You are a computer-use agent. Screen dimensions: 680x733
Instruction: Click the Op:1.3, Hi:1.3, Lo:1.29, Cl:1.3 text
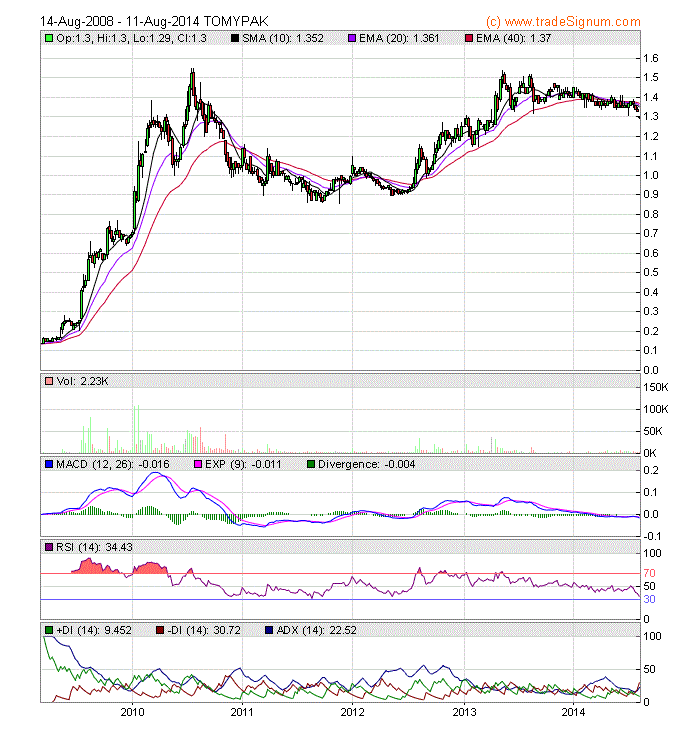[131, 38]
